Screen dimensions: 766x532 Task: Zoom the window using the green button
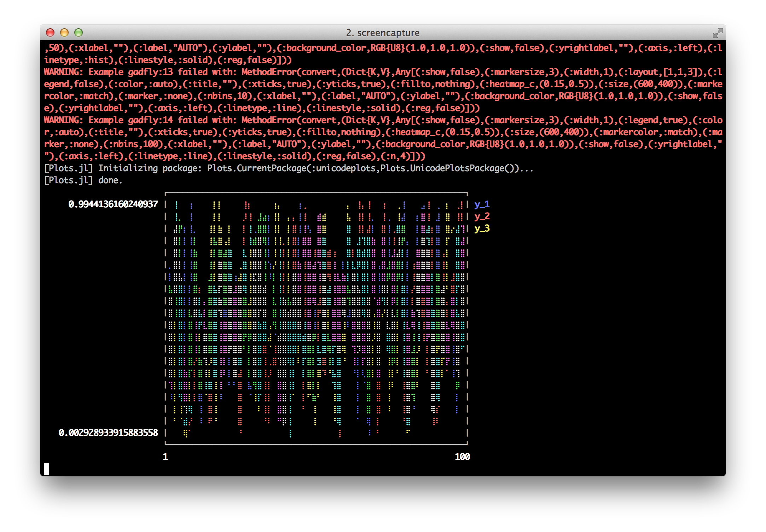[x=79, y=33]
